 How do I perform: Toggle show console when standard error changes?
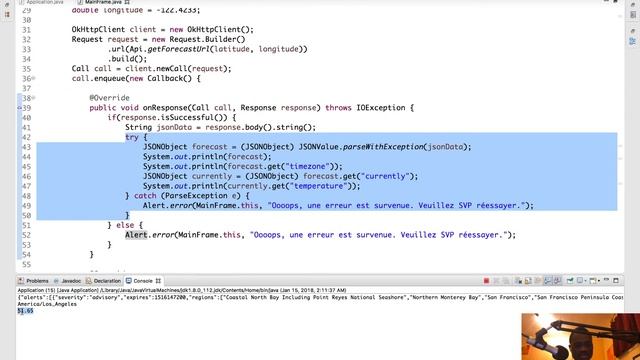pos(557,281)
